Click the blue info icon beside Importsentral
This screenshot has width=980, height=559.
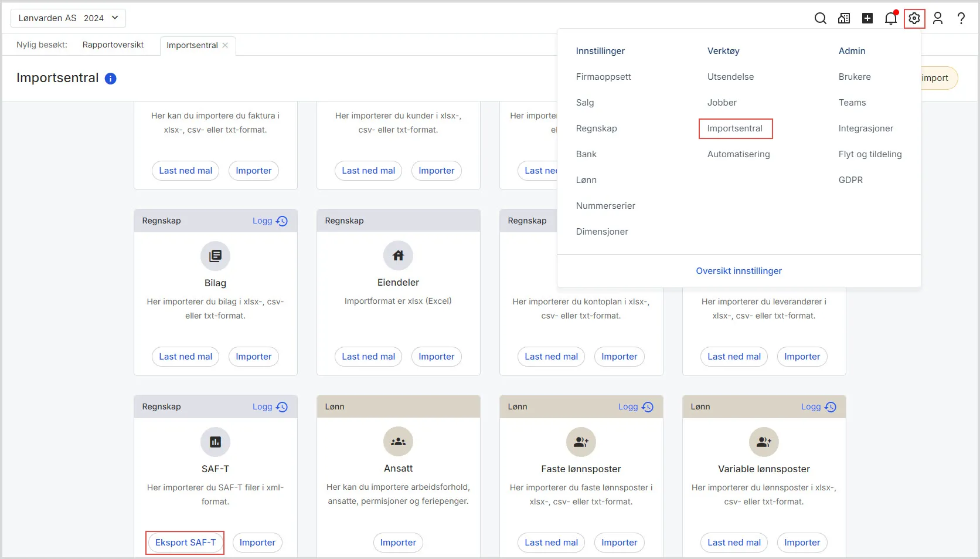tap(110, 79)
